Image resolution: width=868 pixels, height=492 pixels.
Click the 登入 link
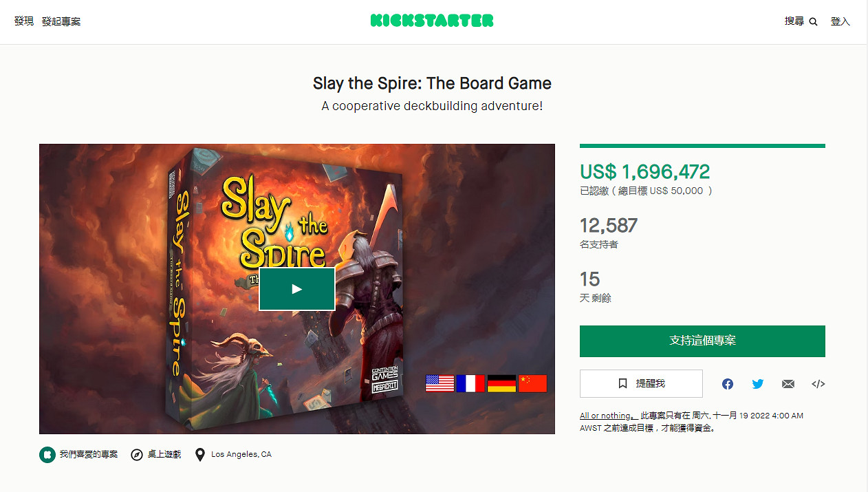(x=840, y=22)
